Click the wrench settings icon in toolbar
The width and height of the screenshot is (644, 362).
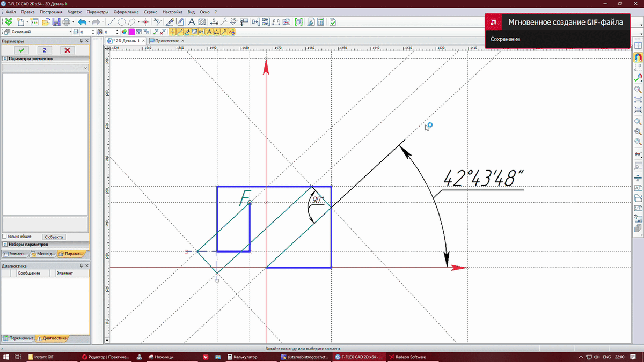click(310, 22)
